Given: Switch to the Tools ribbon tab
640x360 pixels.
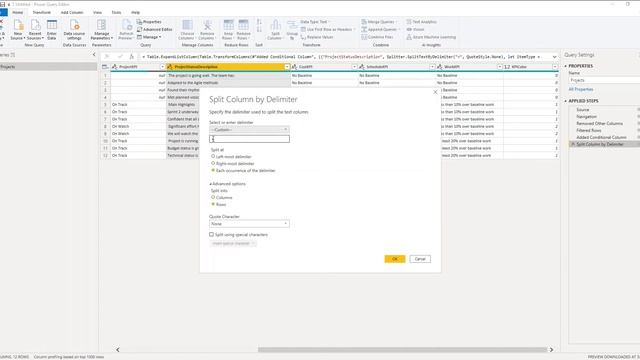Looking at the screenshot, I should (116, 13).
